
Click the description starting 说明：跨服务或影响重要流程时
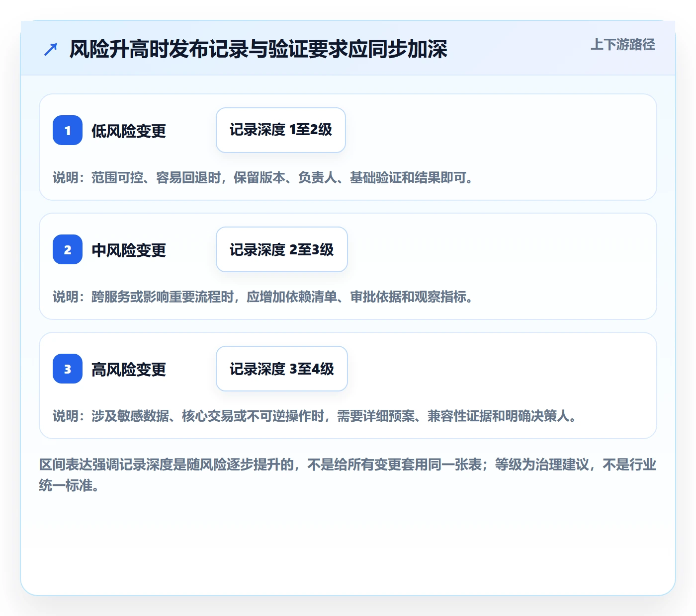(x=263, y=297)
